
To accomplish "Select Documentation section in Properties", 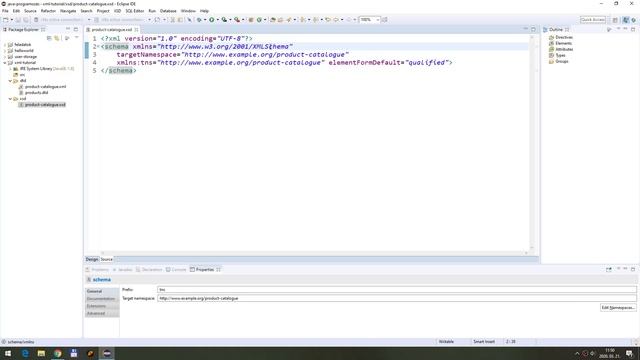I will click(102, 299).
